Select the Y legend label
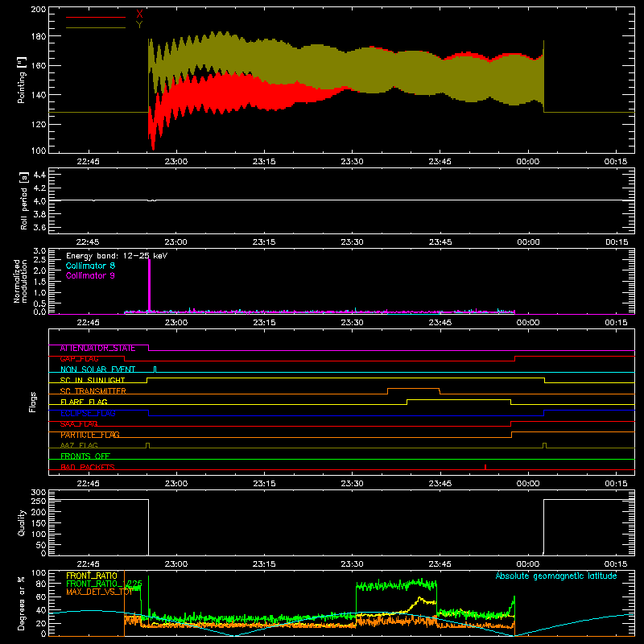This screenshot has width=644, height=644. point(139,25)
